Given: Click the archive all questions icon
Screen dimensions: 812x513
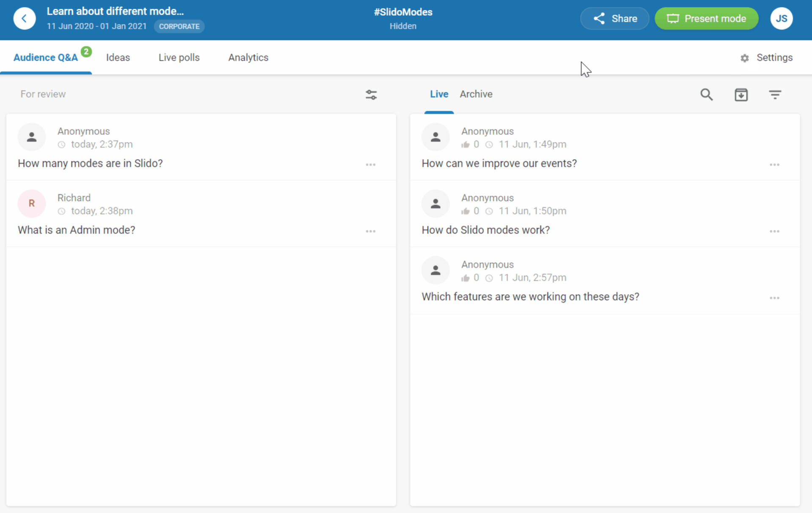Looking at the screenshot, I should [741, 95].
